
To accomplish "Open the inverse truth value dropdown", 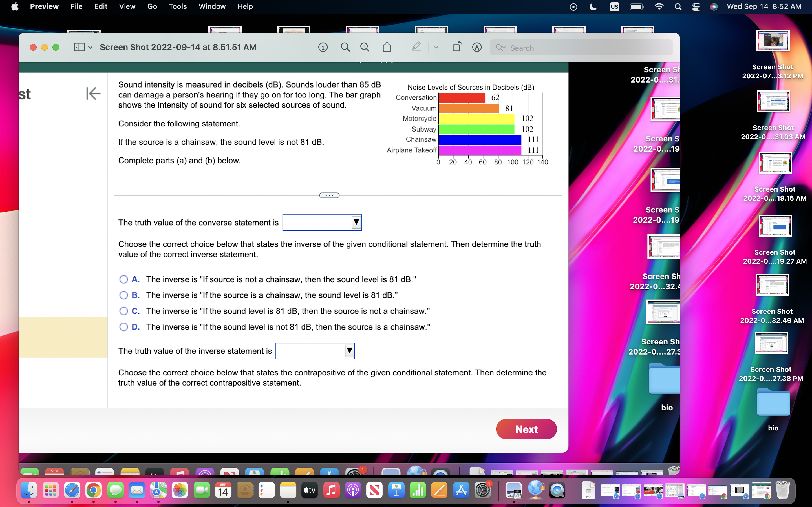I will coord(315,351).
